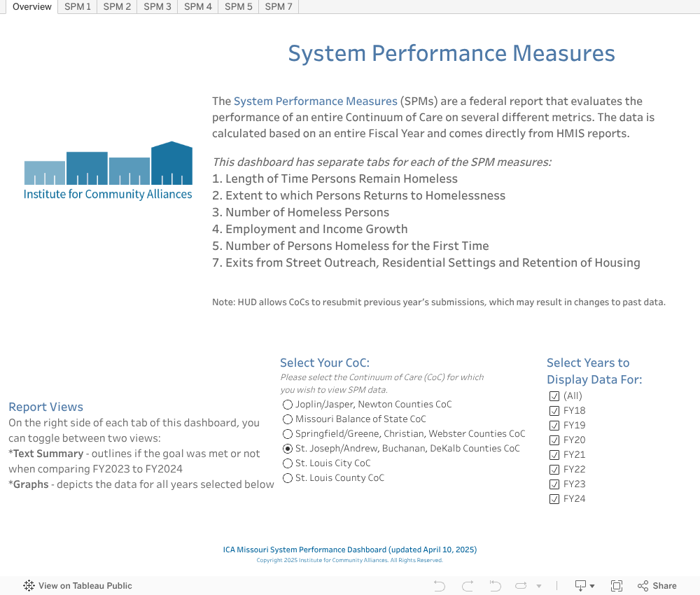Click the Revert icon in bottom toolbar

click(495, 586)
